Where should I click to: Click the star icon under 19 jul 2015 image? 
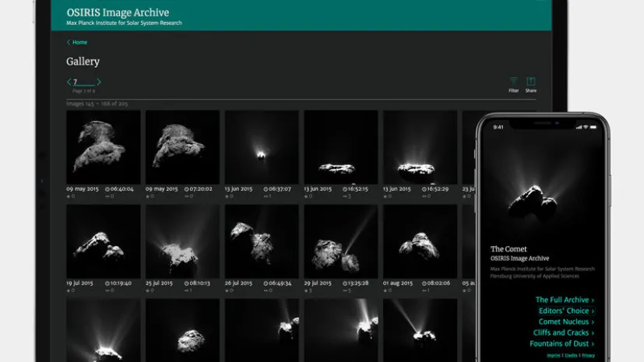(x=69, y=290)
